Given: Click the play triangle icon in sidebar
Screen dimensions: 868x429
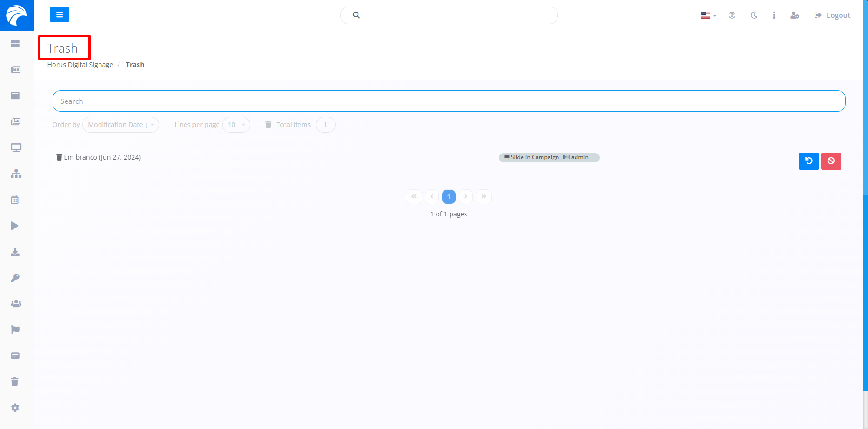Looking at the screenshot, I should pos(15,226).
